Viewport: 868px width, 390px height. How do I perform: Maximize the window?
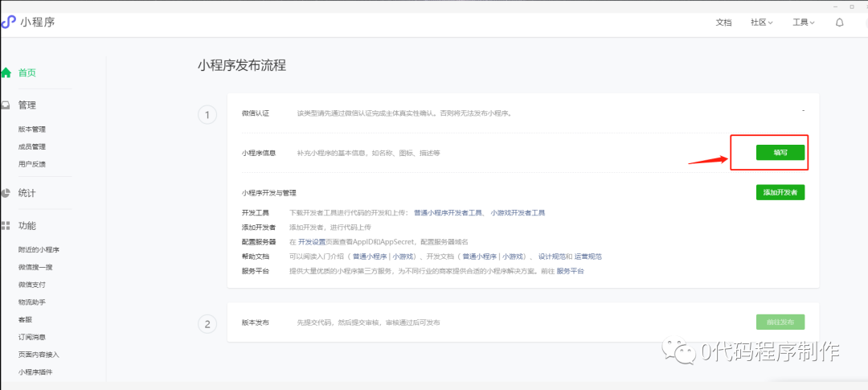[x=851, y=6]
